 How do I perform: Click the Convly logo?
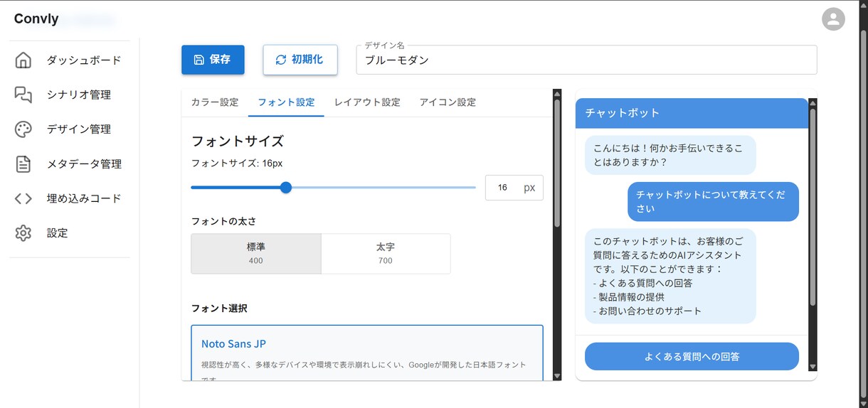click(36, 19)
